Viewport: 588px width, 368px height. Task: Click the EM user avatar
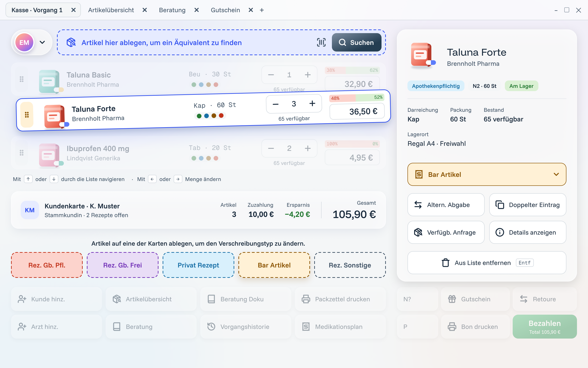click(24, 42)
